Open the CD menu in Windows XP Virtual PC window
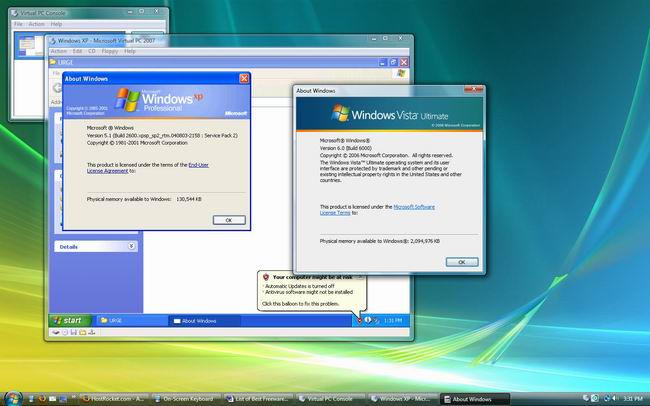Screen dimensions: 650x406 tap(92, 51)
